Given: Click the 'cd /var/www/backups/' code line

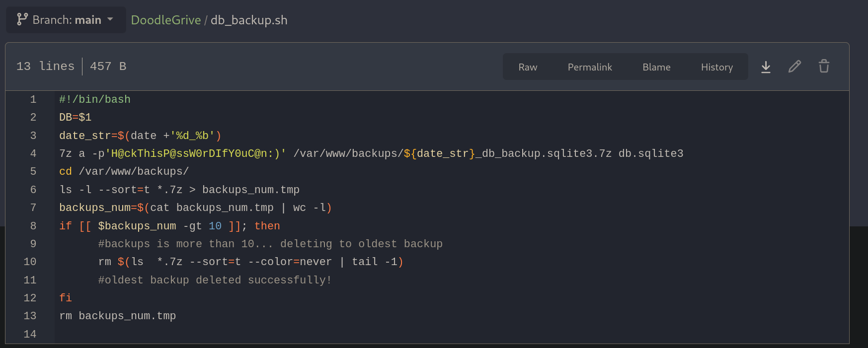Looking at the screenshot, I should [x=124, y=171].
